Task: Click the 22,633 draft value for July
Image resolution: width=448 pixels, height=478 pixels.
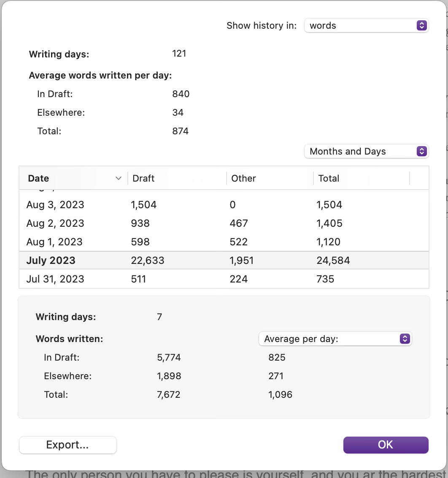Action: [147, 261]
